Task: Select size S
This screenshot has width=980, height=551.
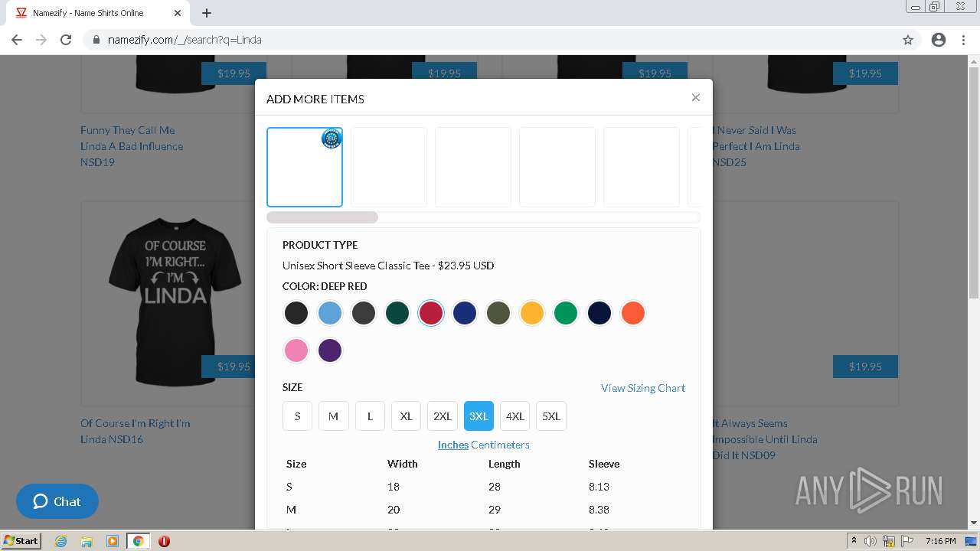Action: coord(297,416)
